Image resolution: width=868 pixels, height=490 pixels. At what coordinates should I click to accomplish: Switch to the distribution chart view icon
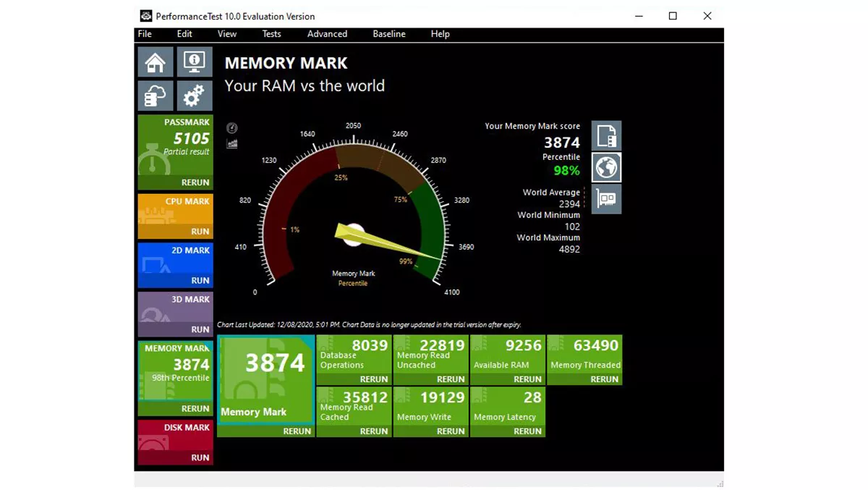[231, 143]
